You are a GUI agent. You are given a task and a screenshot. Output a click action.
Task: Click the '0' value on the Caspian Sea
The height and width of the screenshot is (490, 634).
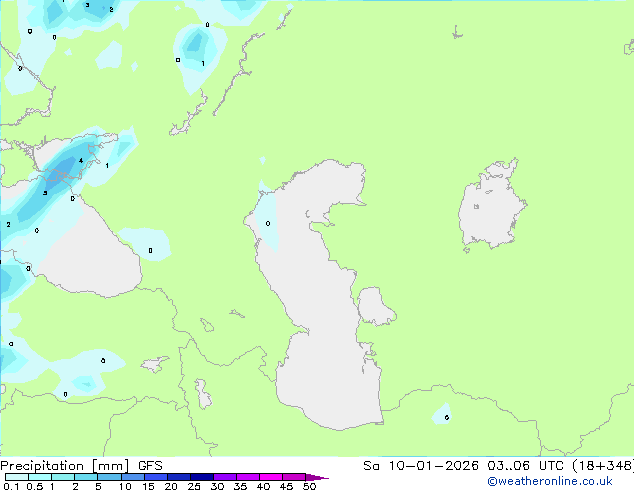pos(268,224)
